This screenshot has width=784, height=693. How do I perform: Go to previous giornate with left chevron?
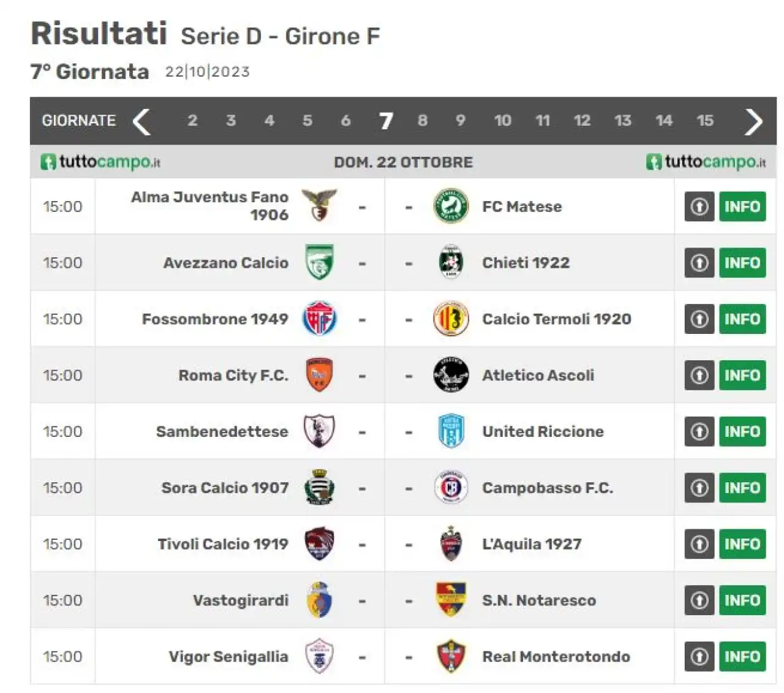tap(141, 121)
